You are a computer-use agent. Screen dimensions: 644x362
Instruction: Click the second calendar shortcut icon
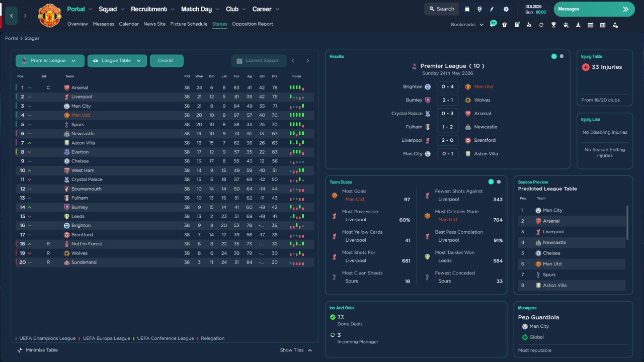point(603,25)
